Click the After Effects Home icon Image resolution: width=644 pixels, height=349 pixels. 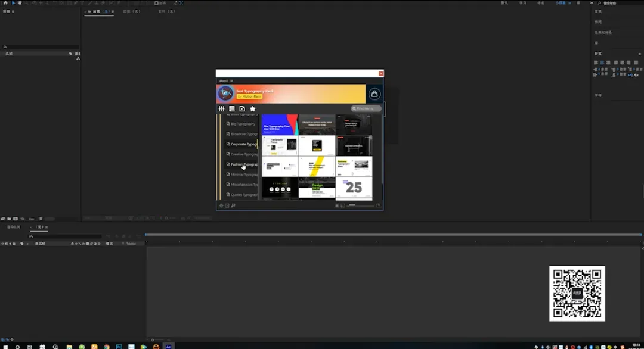[x=5, y=3]
